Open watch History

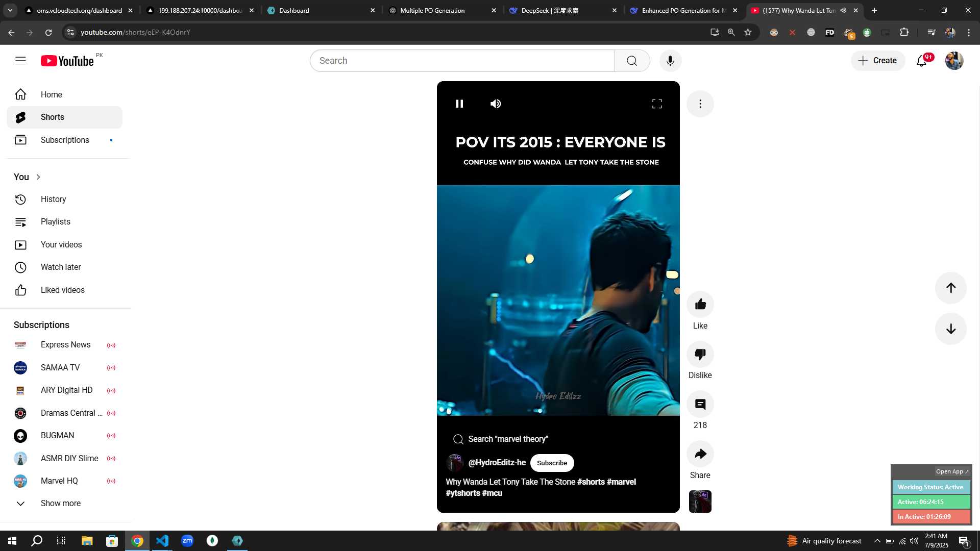pyautogui.click(x=64, y=199)
